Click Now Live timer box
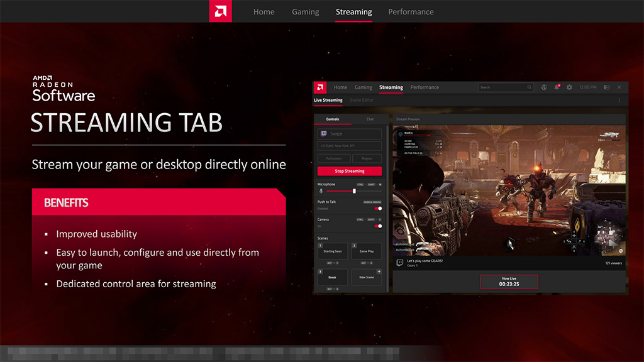Image resolution: width=644 pixels, height=362 pixels. point(509,282)
